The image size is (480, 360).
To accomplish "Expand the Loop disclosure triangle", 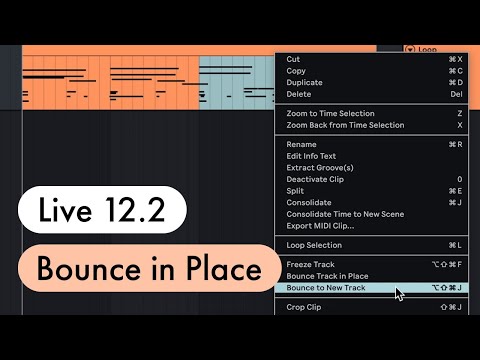I will [410, 50].
